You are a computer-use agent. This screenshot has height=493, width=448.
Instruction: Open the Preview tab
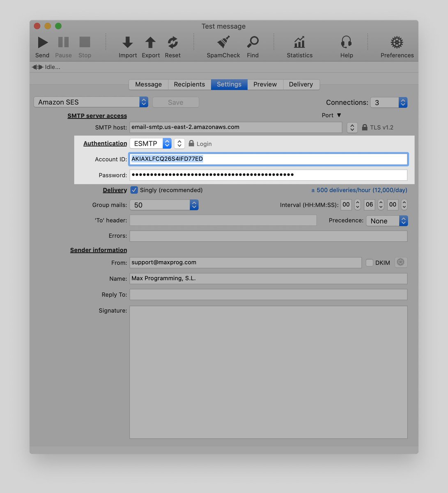point(265,84)
